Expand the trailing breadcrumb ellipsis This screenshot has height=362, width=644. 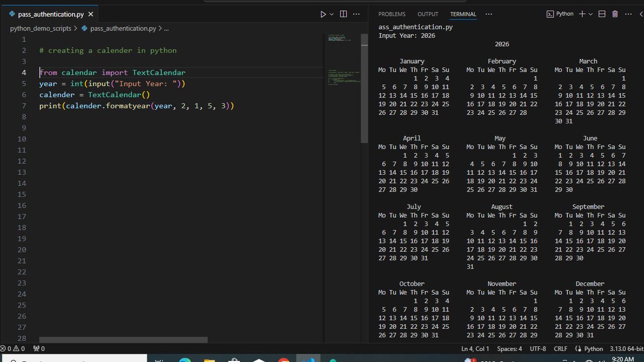click(x=166, y=28)
